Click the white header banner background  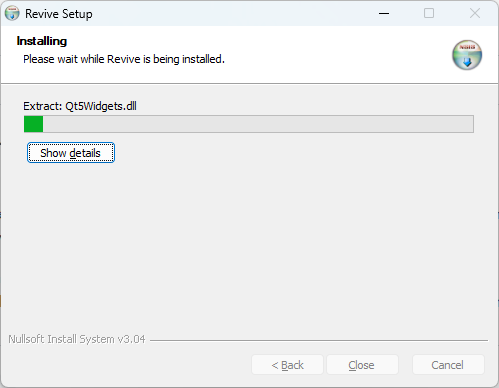333,53
